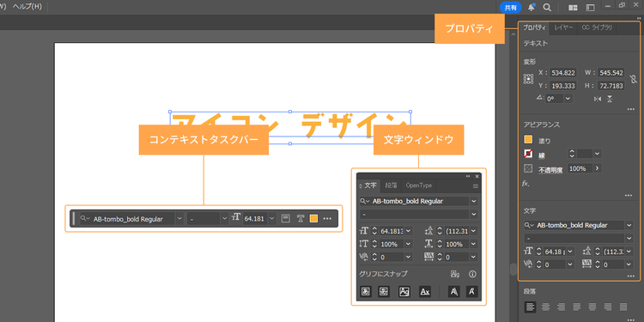Click the opacity checkerboard icon in Appearance

click(528, 168)
